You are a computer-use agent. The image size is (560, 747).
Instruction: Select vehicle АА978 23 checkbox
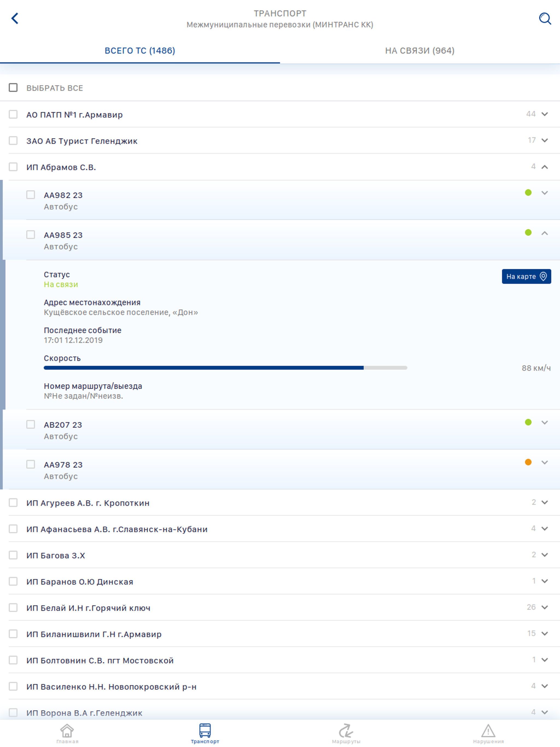click(x=31, y=464)
